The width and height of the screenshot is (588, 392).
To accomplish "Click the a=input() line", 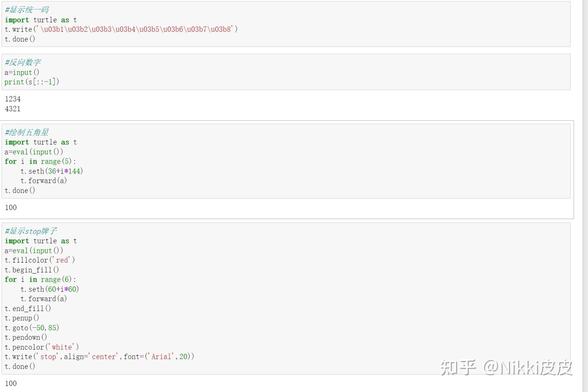I will pos(22,72).
